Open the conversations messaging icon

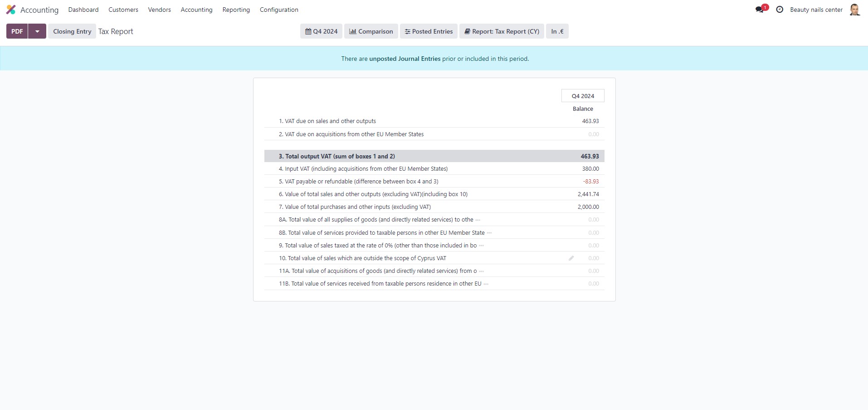click(760, 9)
